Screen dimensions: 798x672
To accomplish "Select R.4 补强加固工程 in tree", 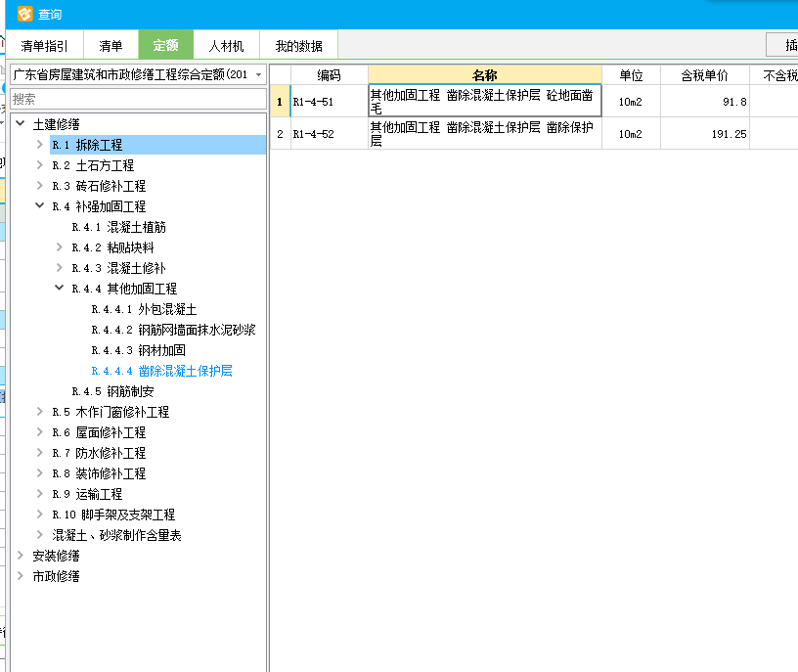I will [x=99, y=206].
